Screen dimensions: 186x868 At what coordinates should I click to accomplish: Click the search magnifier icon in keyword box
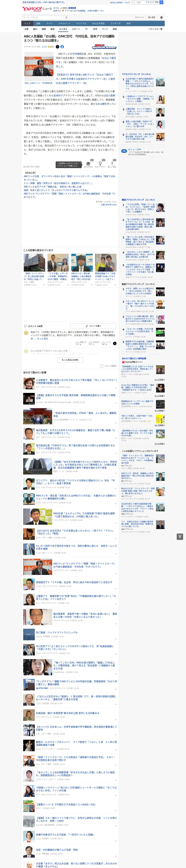pyautogui.click(x=66, y=18)
